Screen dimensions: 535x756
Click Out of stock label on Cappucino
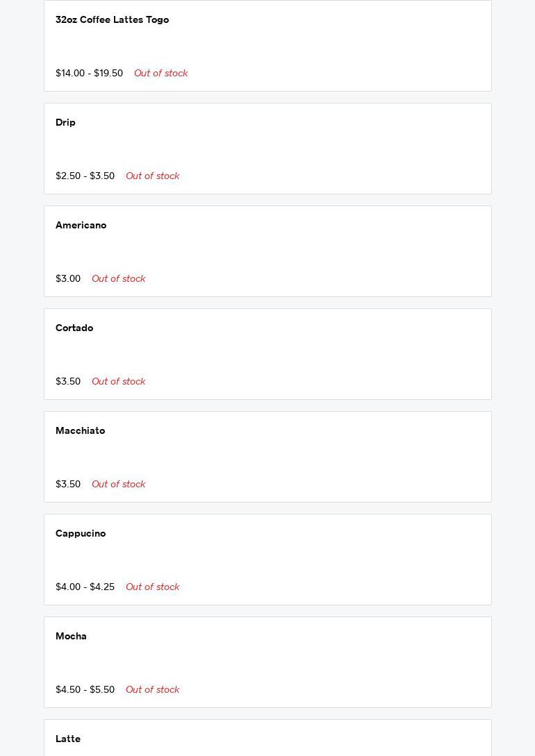152,587
